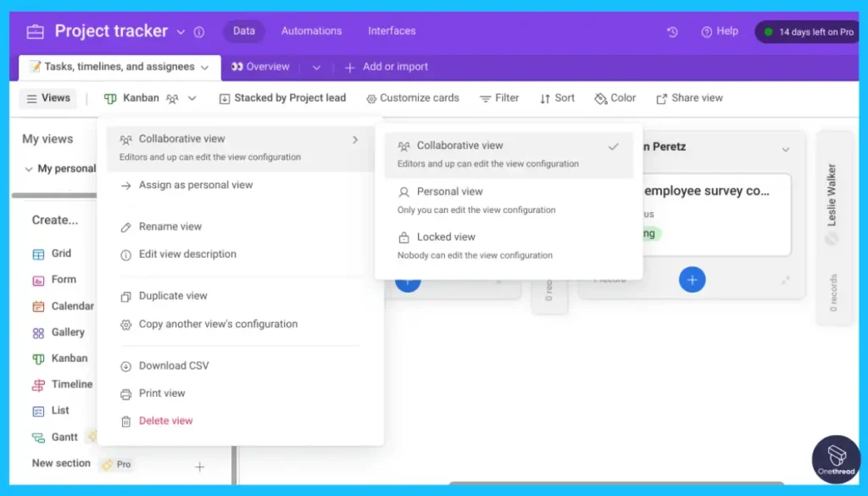
Task: Open the Collaborative view submenu in the view menu
Action: 240,148
